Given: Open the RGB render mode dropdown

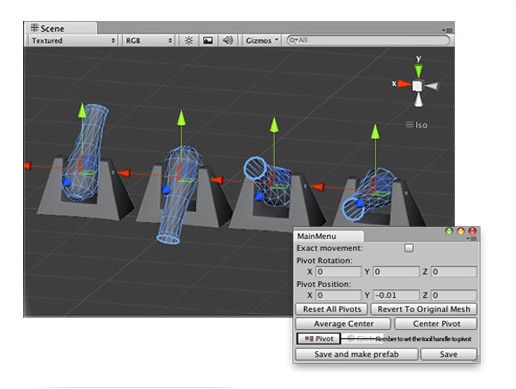Looking at the screenshot, I should tap(148, 40).
